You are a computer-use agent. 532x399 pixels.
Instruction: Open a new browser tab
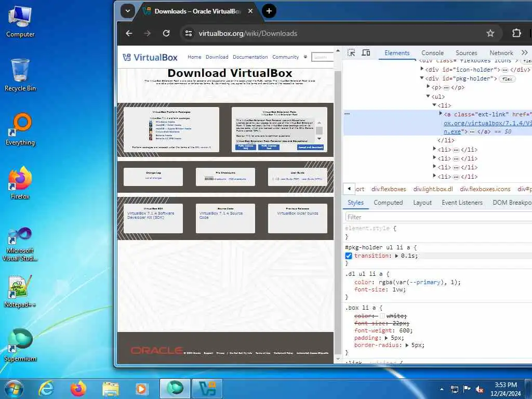269,11
